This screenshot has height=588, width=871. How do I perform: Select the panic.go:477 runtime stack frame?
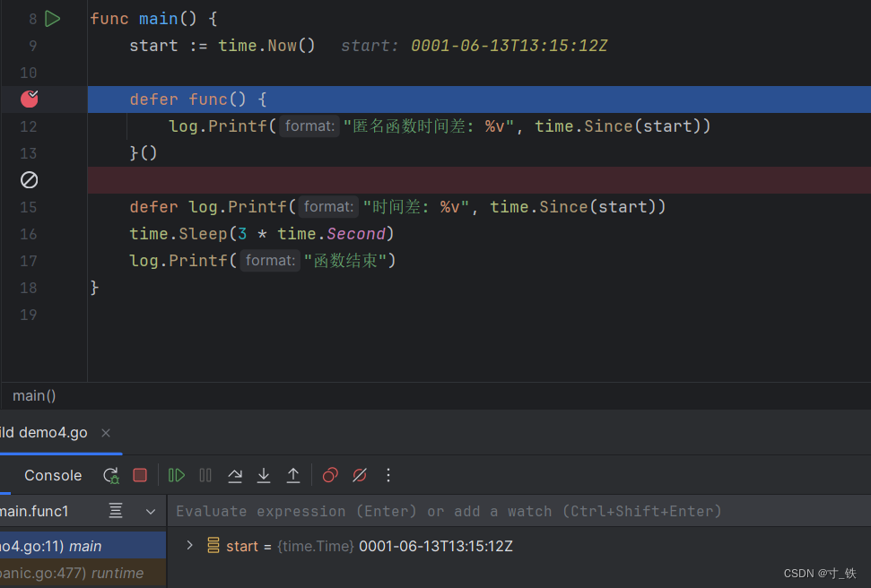pyautogui.click(x=72, y=573)
